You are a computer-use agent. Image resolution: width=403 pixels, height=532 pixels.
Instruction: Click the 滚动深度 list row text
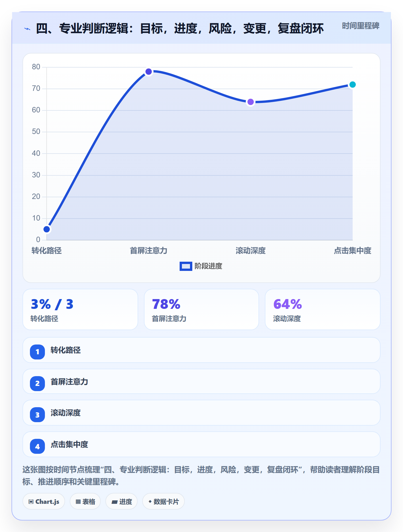(x=66, y=413)
